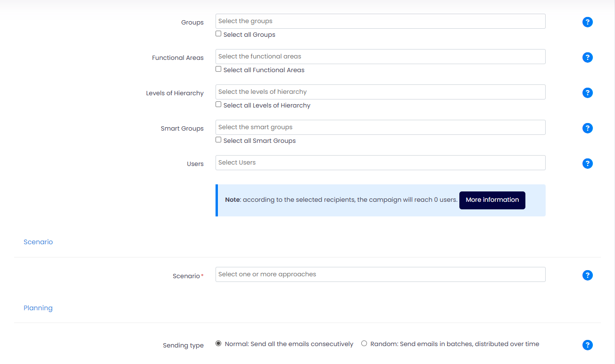Open the Select Users dropdown

380,163
